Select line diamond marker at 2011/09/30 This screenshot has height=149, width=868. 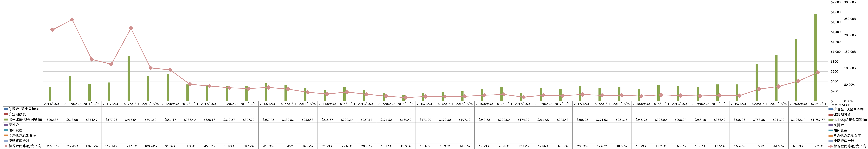[x=92, y=60]
